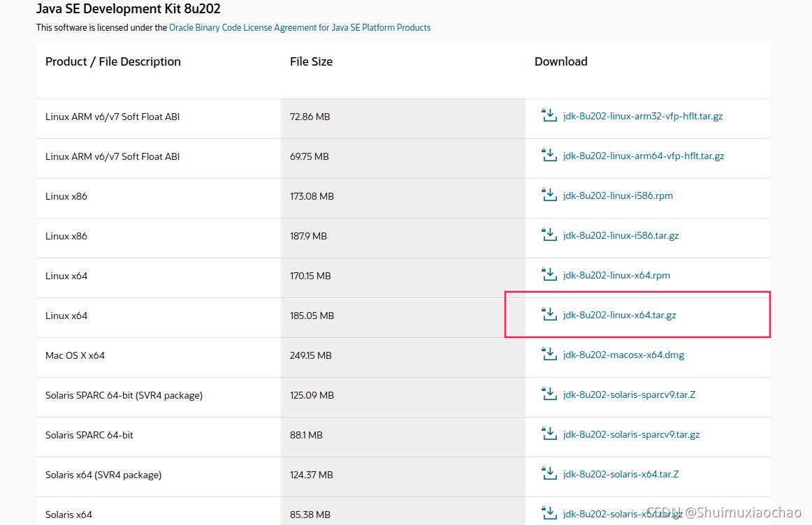Viewport: 812px width, 525px height.
Task: Click Solaris SPARC 64-bit cell in 88.1 MB row
Action: (159, 437)
